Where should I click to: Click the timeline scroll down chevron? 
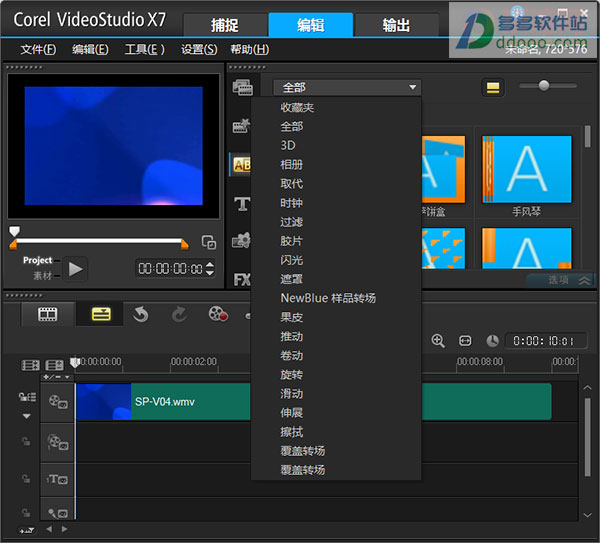tap(587, 515)
